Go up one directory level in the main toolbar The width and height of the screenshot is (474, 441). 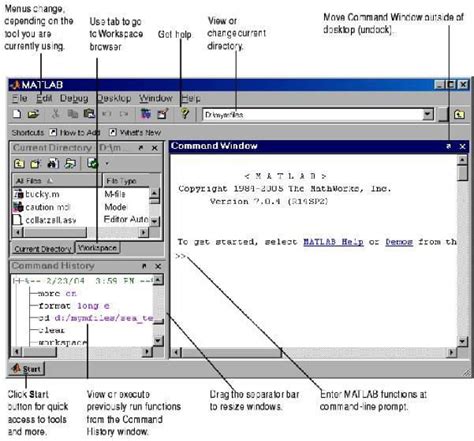click(x=459, y=114)
